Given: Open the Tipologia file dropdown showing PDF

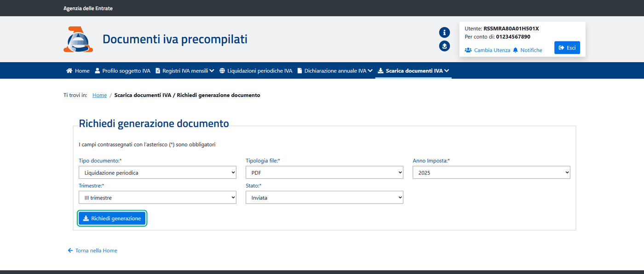Looking at the screenshot, I should pos(324,172).
